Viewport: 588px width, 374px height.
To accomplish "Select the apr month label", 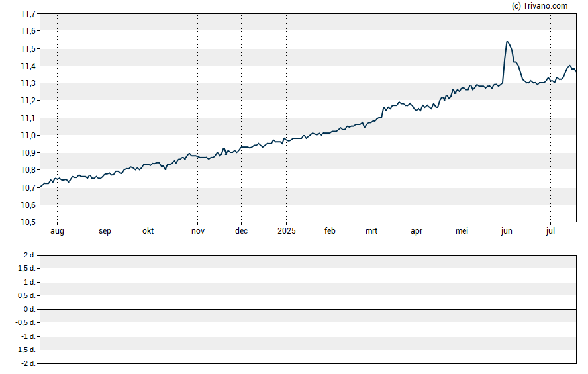I will [416, 231].
